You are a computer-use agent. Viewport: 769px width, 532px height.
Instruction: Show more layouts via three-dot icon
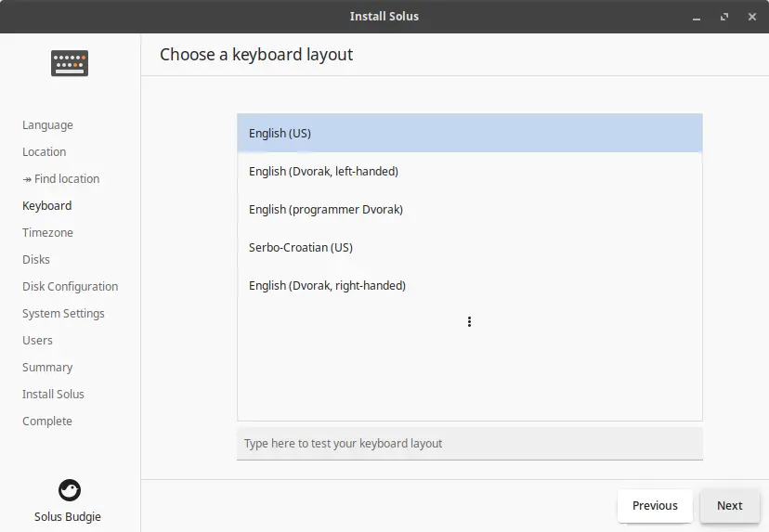[x=469, y=321]
